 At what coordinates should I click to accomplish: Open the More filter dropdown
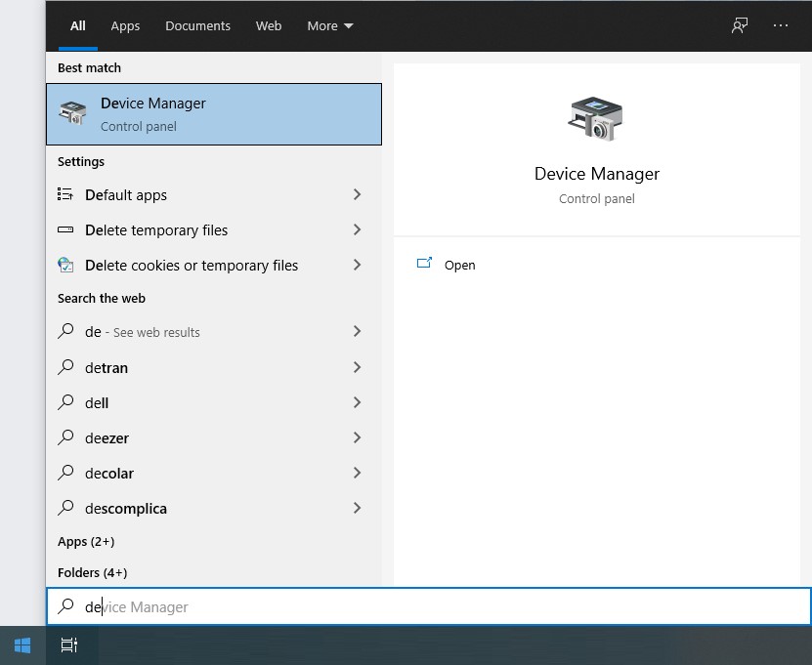330,25
